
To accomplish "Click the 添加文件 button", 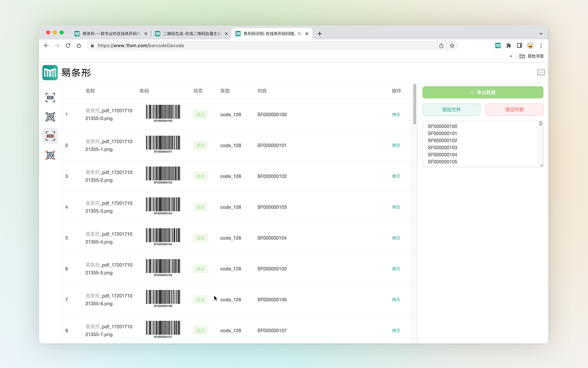I will (x=451, y=109).
